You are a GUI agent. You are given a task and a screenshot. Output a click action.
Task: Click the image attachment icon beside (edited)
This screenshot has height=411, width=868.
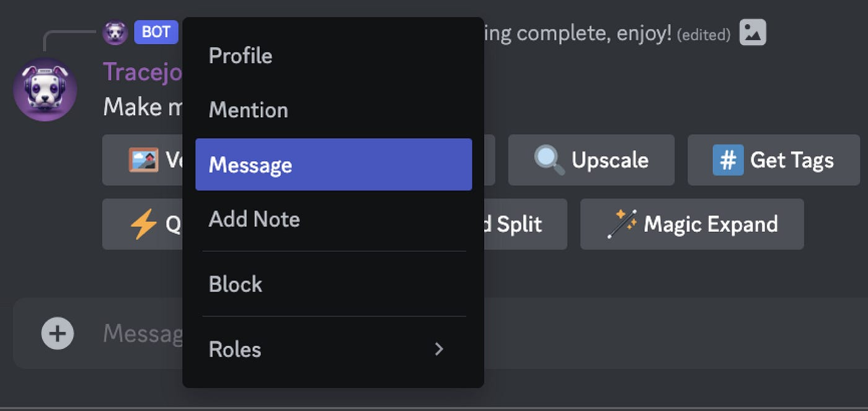pyautogui.click(x=753, y=33)
